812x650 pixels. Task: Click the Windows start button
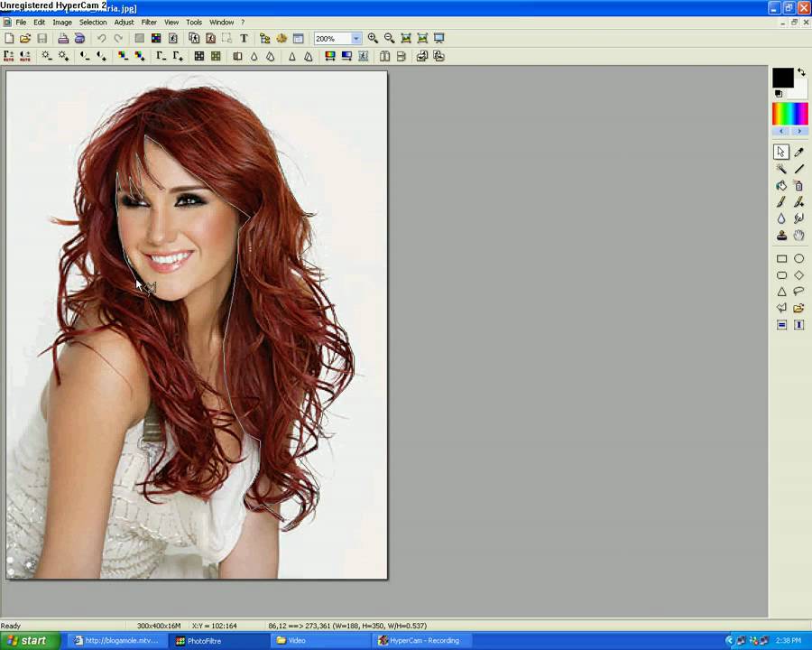(x=30, y=641)
